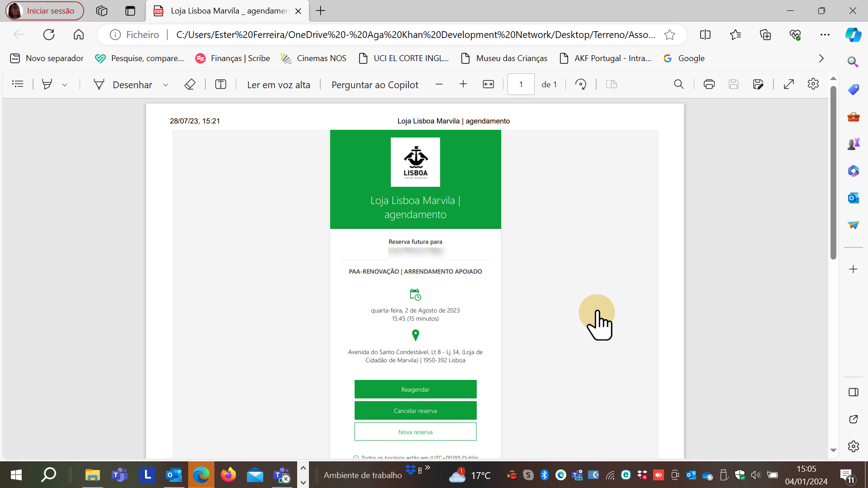This screenshot has height=488, width=868.
Task: Click the Fit to width icon
Action: point(489,85)
